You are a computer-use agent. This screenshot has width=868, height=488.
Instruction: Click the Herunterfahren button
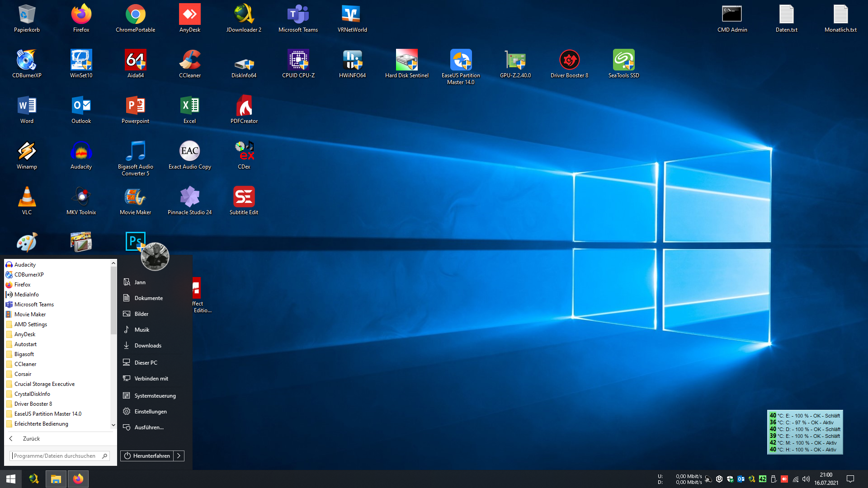click(147, 456)
